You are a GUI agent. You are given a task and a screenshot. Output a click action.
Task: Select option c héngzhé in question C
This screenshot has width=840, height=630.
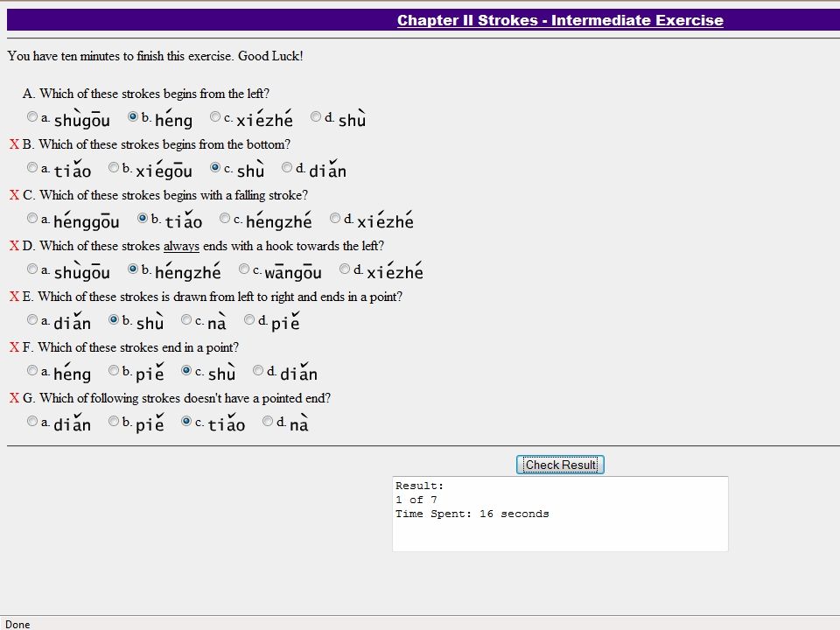(x=225, y=218)
